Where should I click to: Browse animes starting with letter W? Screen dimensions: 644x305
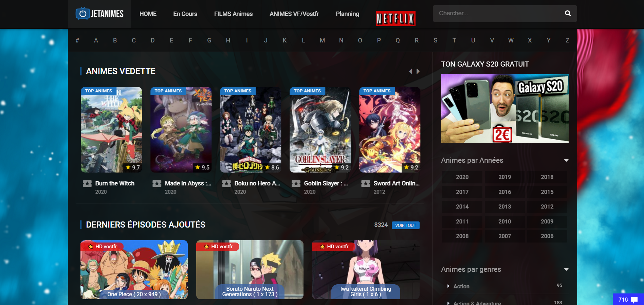point(511,40)
